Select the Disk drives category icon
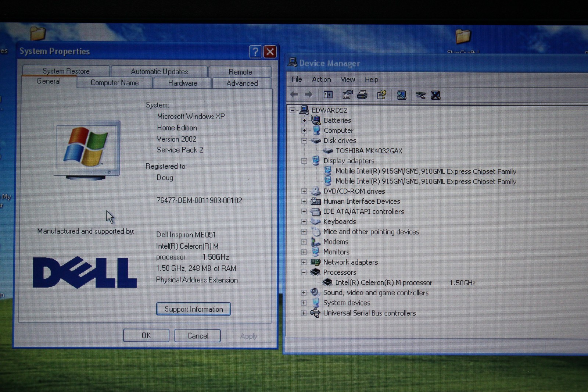This screenshot has height=392, width=588. click(316, 140)
